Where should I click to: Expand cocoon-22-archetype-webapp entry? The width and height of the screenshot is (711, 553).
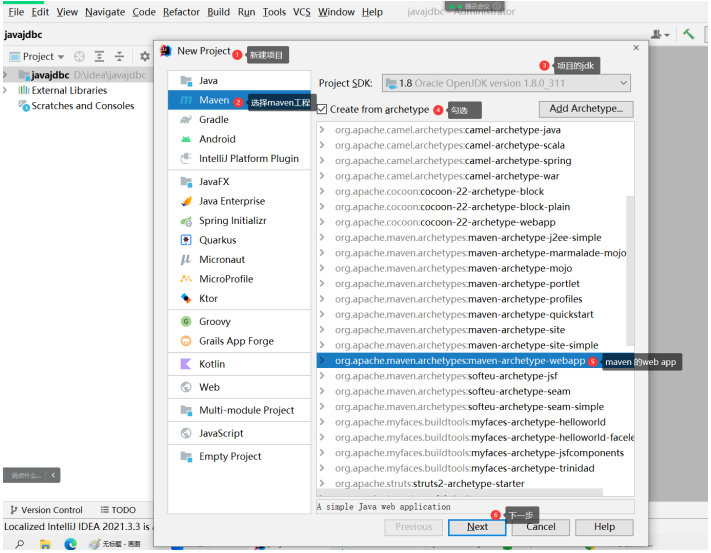click(x=322, y=222)
